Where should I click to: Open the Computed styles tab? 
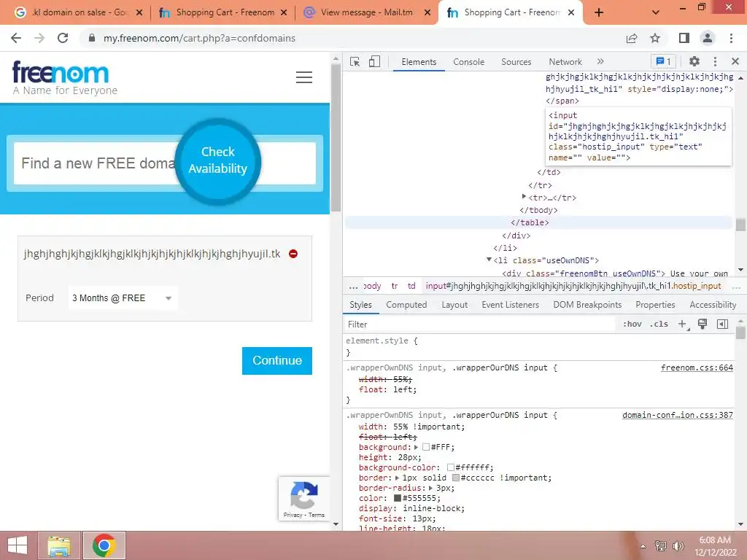click(x=406, y=305)
